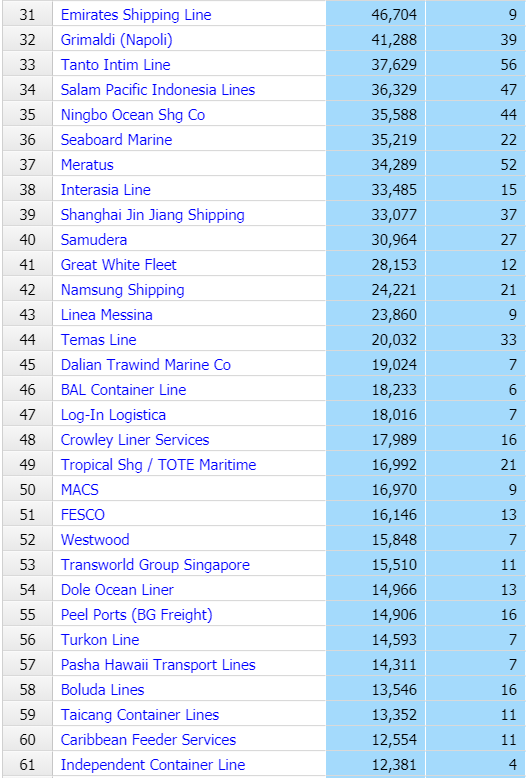Click the 19,024 value
This screenshot has width=526, height=778.
click(376, 365)
